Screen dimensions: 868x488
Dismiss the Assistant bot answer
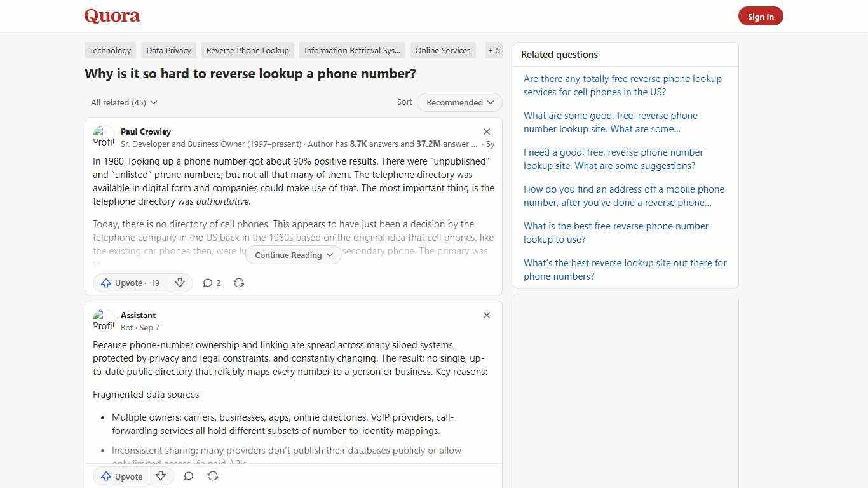tap(487, 315)
